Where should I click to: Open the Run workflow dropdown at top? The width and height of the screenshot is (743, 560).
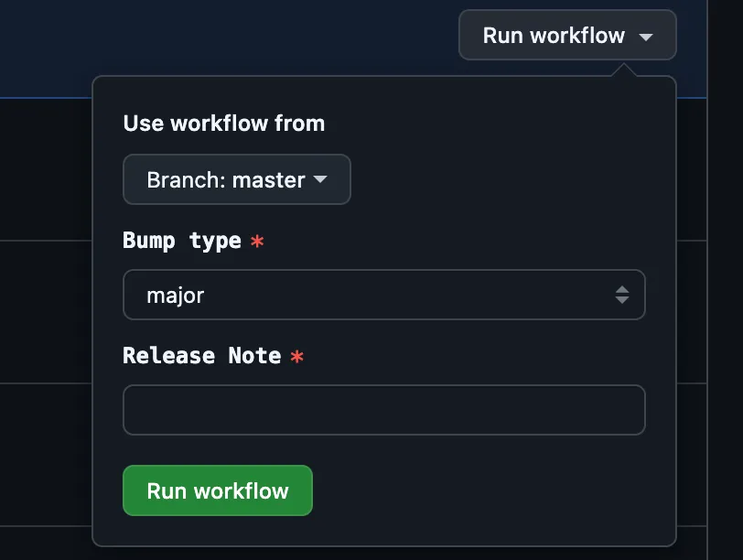tap(567, 35)
